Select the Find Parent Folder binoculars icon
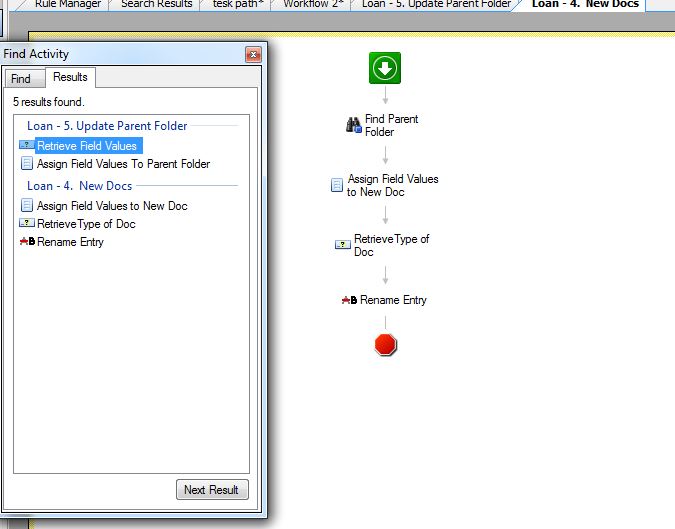 (354, 125)
